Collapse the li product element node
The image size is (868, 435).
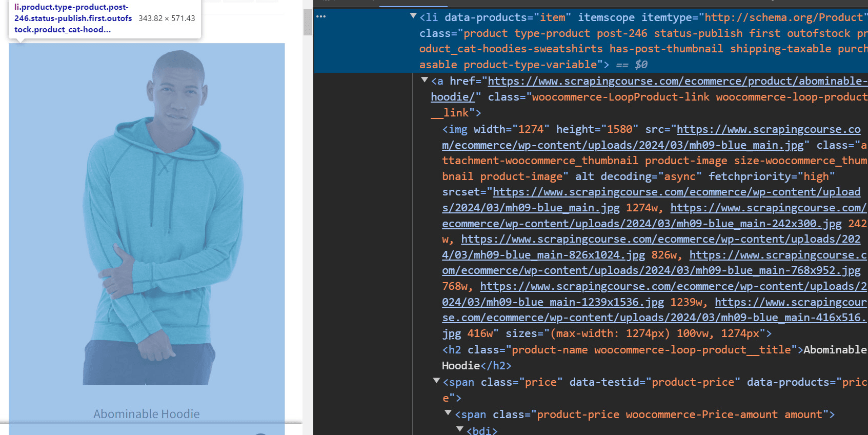(x=413, y=16)
